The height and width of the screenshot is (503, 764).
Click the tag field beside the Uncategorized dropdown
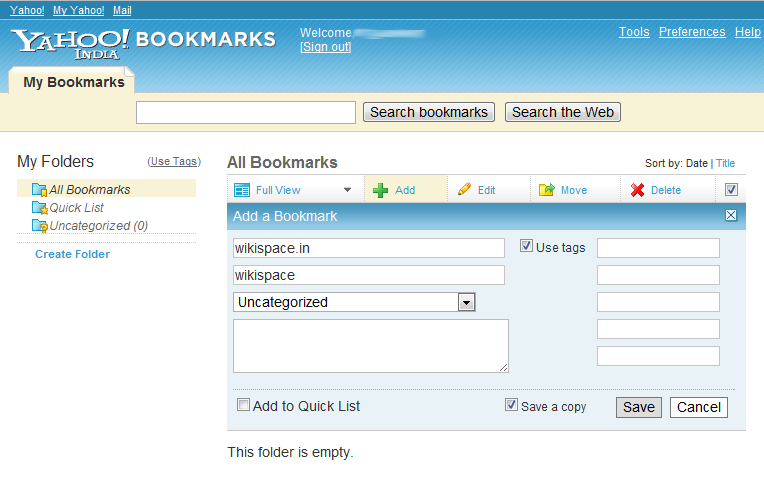(658, 302)
